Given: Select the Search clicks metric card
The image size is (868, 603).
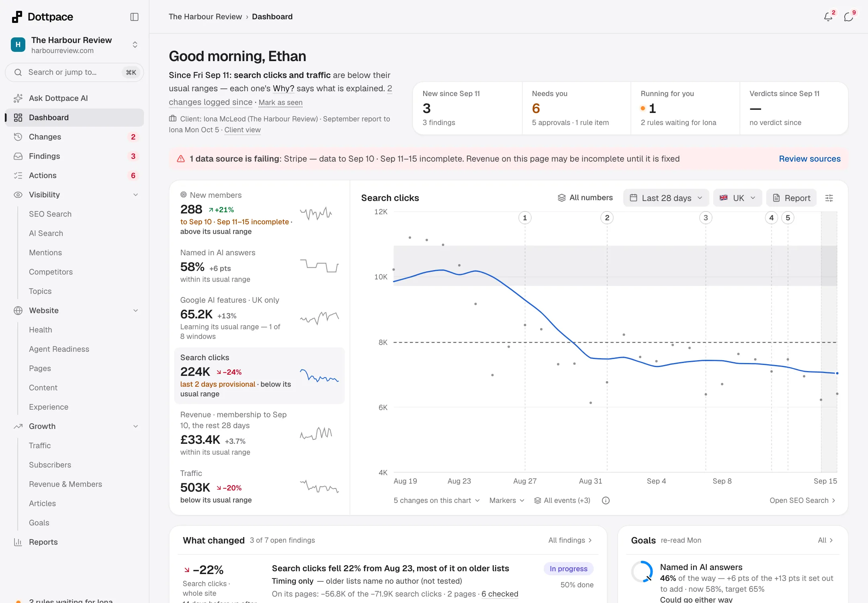Looking at the screenshot, I should pos(260,375).
